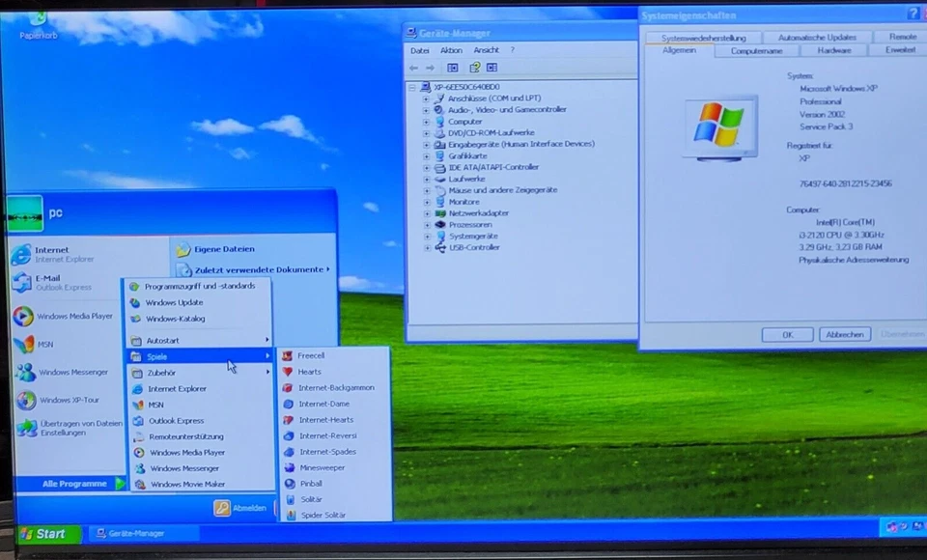927x560 pixels.
Task: Open the Aktion menu in Geräte-Manager
Action: (x=451, y=49)
